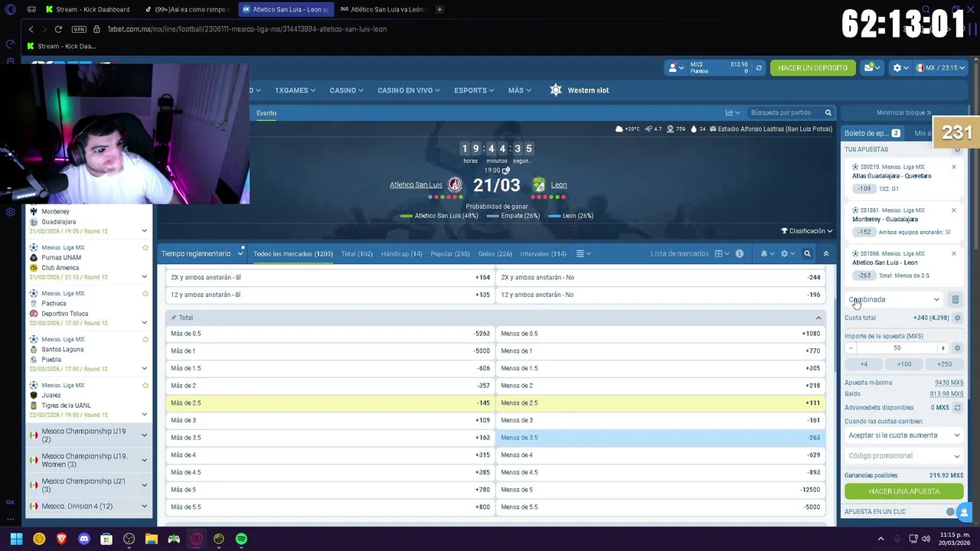
Task: Show market info icon
Action: point(739,253)
